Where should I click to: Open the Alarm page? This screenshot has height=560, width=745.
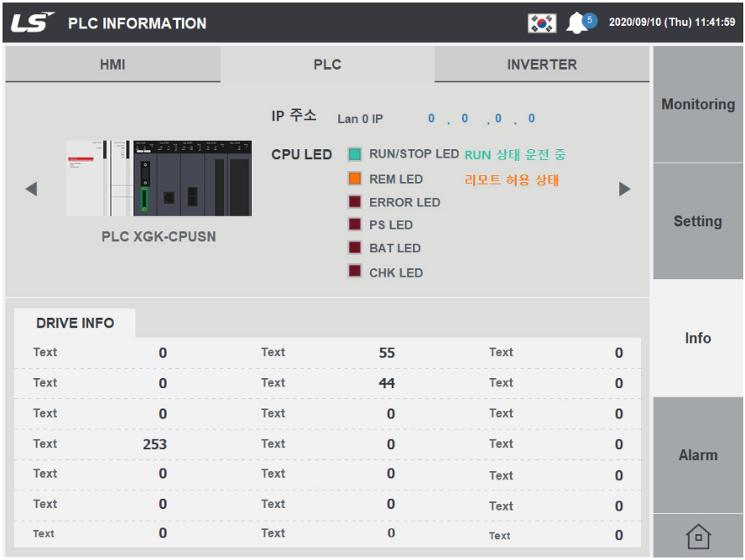tap(698, 455)
